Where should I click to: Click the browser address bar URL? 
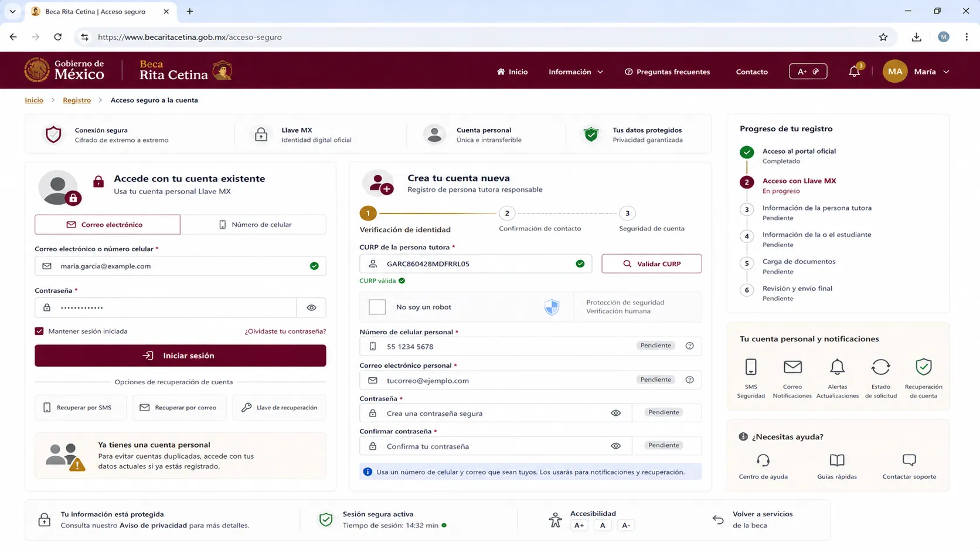coord(190,37)
